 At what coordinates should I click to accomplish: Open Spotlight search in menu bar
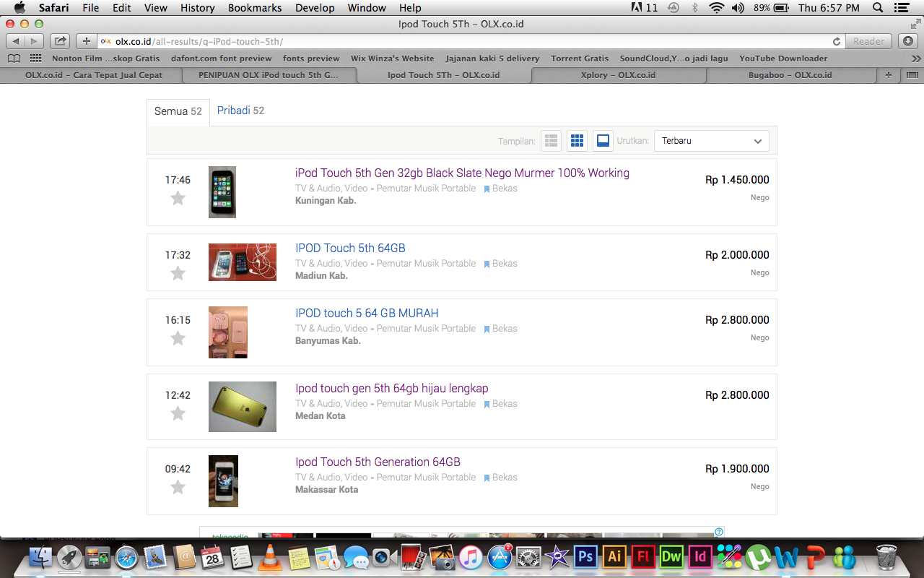point(878,8)
